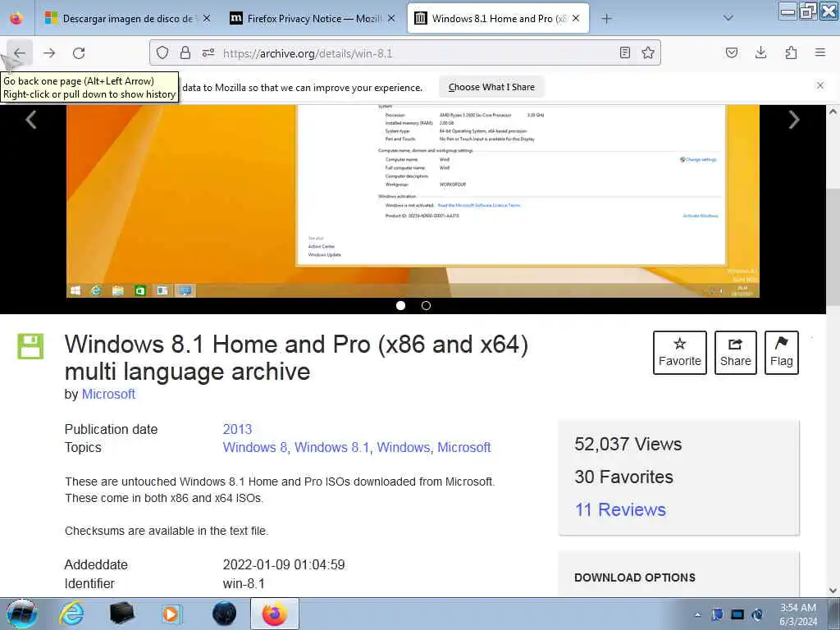Show hidden system tray icons

pos(697,614)
